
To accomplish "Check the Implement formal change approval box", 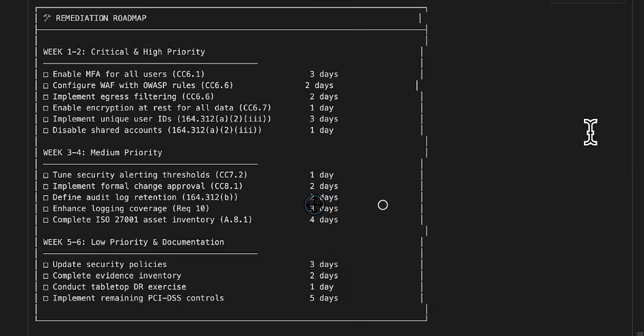I will [46, 186].
